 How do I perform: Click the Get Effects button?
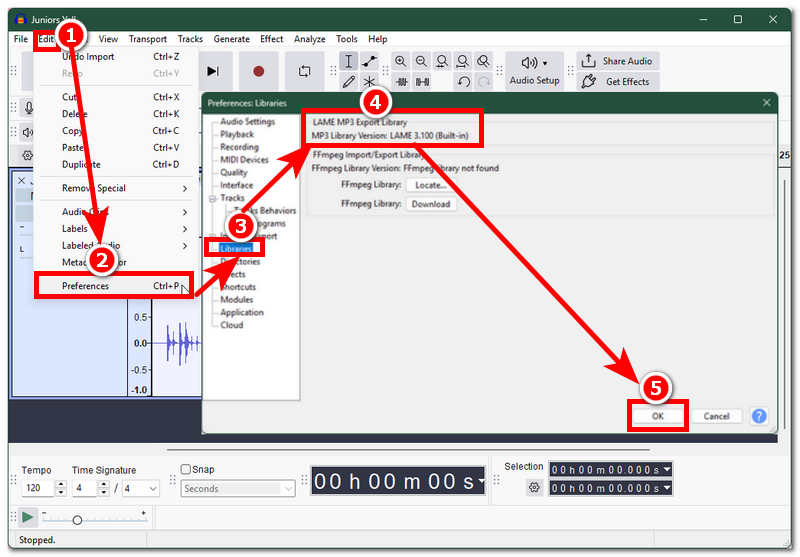pyautogui.click(x=618, y=82)
